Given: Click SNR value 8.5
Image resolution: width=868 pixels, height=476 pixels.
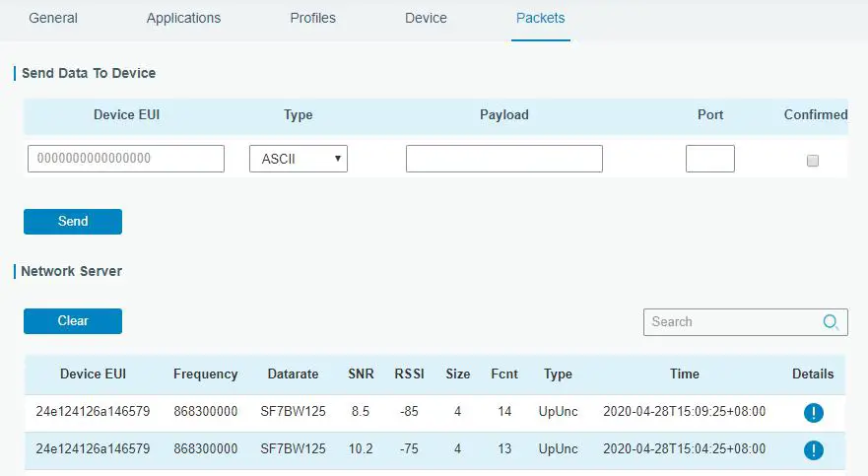Looking at the screenshot, I should pyautogui.click(x=361, y=411).
